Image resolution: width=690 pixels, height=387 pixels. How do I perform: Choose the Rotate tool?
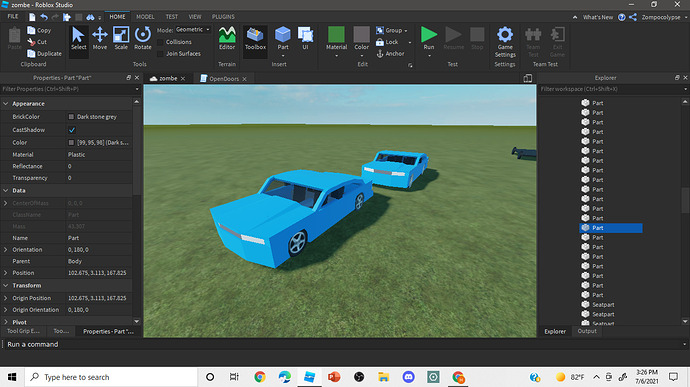(143, 39)
